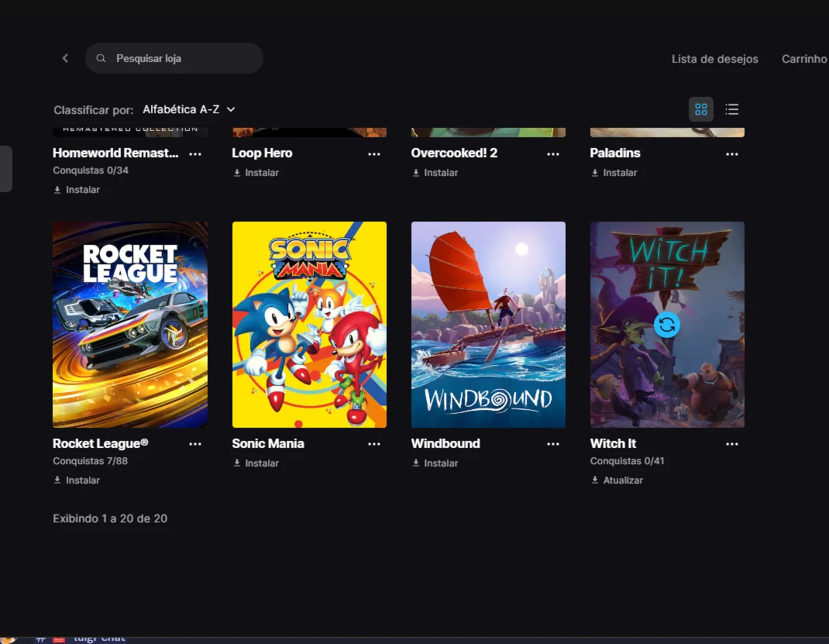This screenshot has height=644, width=829.
Task: Install Overcooked! 2
Action: (435, 173)
